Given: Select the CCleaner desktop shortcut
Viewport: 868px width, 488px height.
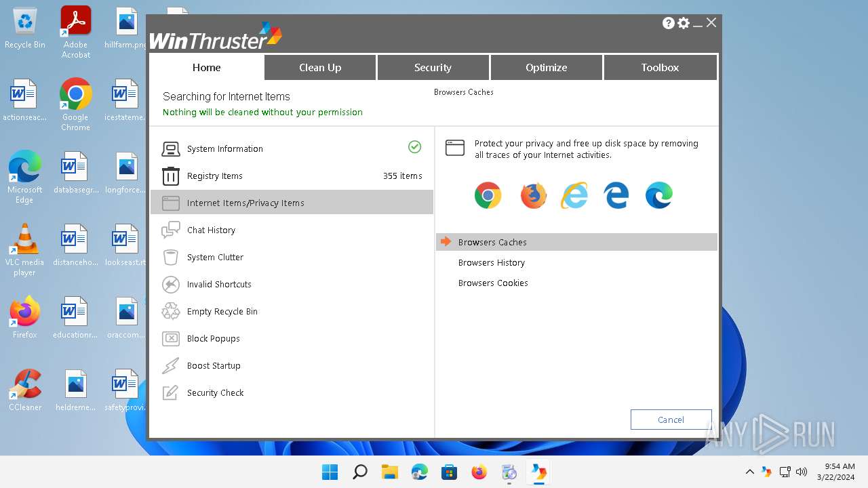Looking at the screenshot, I should coord(25,390).
